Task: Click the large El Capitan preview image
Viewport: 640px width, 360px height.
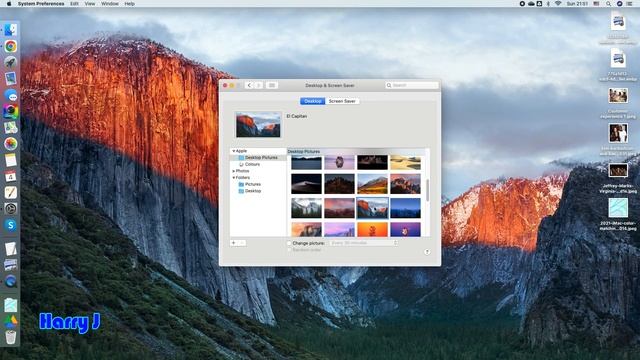Action: coord(258,124)
